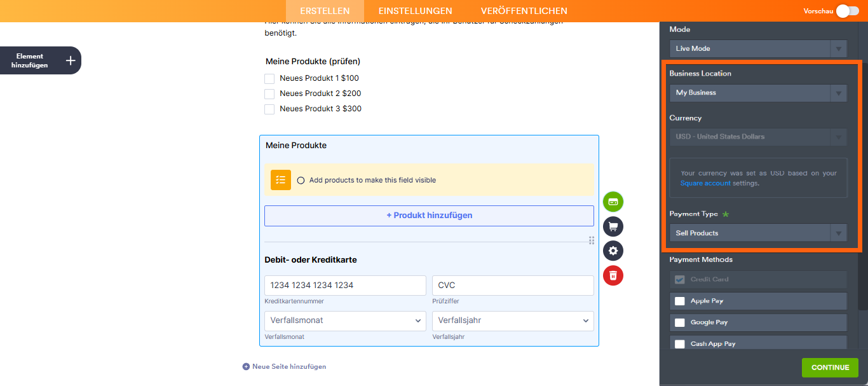The height and width of the screenshot is (386, 868).
Task: Click the Prüfziffer sublabel
Action: click(x=445, y=301)
